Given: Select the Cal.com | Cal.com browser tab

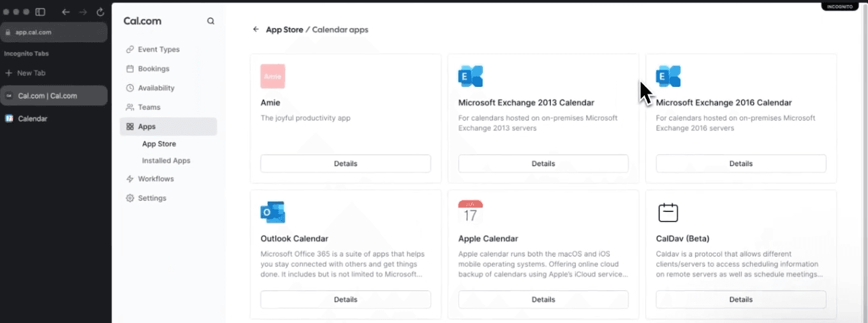Looking at the screenshot, I should (54, 96).
